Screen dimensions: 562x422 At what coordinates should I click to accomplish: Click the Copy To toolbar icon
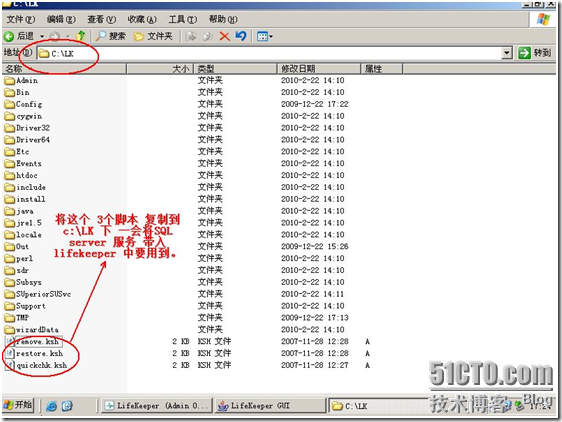(x=208, y=36)
